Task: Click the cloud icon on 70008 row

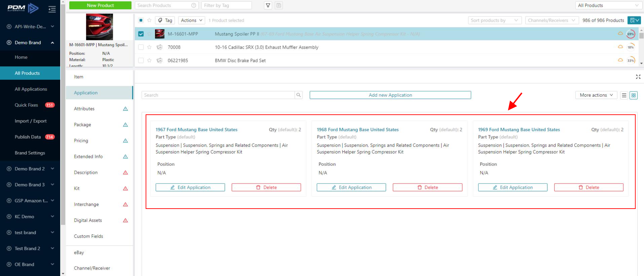Action: pyautogui.click(x=620, y=47)
